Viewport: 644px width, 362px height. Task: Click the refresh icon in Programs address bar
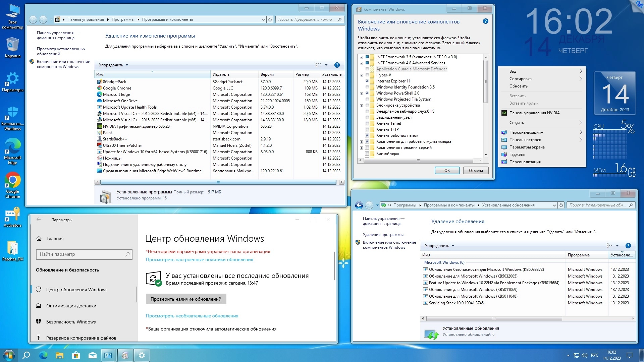[270, 19]
